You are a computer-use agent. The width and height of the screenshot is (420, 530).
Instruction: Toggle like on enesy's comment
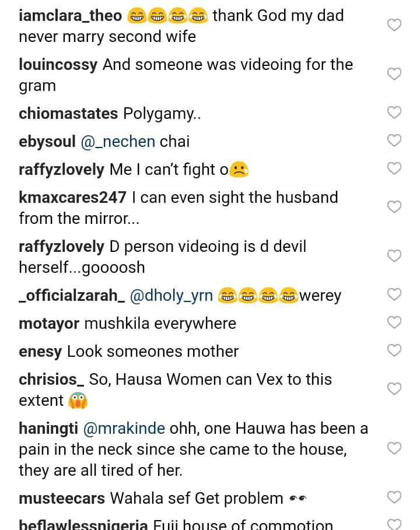click(395, 350)
